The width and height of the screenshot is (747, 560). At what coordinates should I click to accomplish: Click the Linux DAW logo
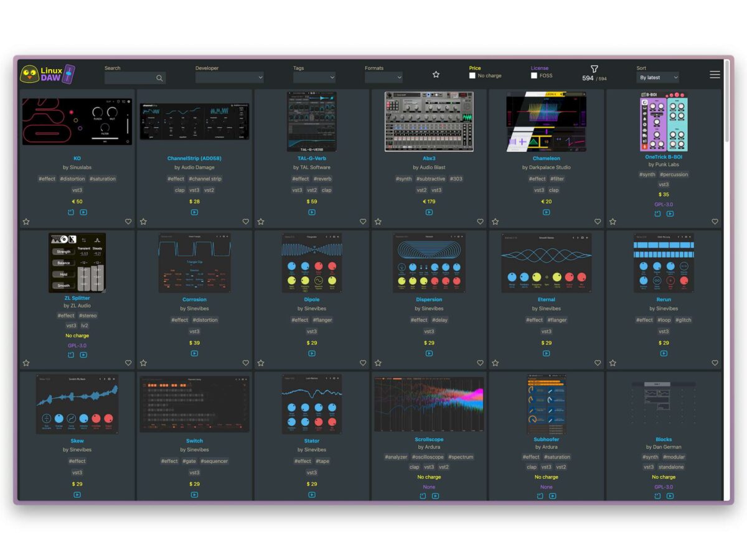(x=48, y=75)
